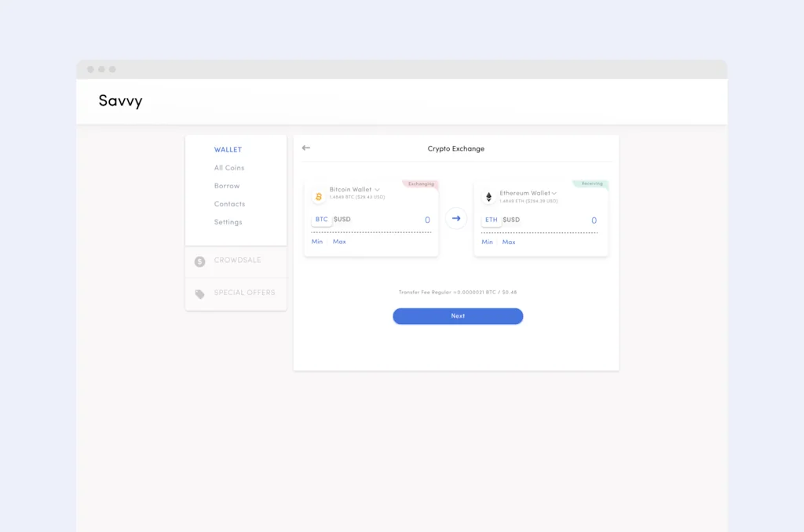Select ETH unit in Ethereum card
The width and height of the screenshot is (804, 532).
pos(492,220)
